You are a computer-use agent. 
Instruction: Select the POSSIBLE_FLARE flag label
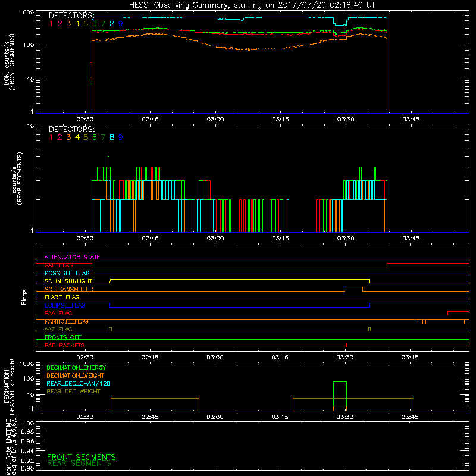pyautogui.click(x=68, y=273)
